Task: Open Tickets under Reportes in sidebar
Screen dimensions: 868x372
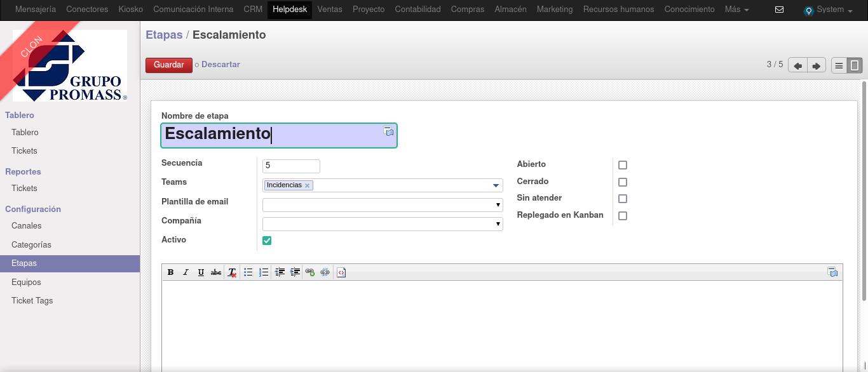Action: [x=24, y=188]
